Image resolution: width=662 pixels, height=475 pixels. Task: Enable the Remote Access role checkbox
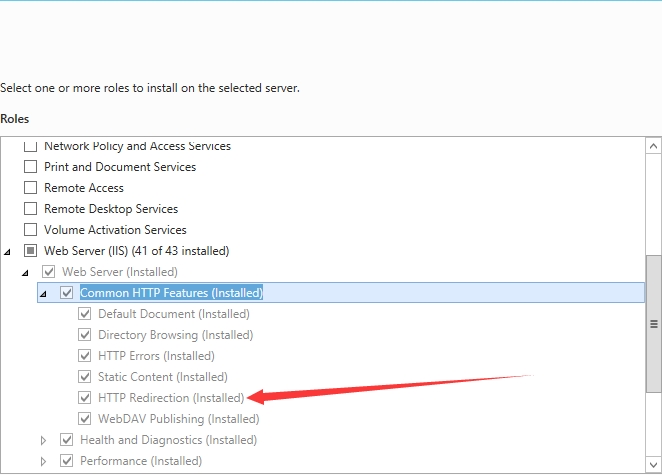pos(30,187)
